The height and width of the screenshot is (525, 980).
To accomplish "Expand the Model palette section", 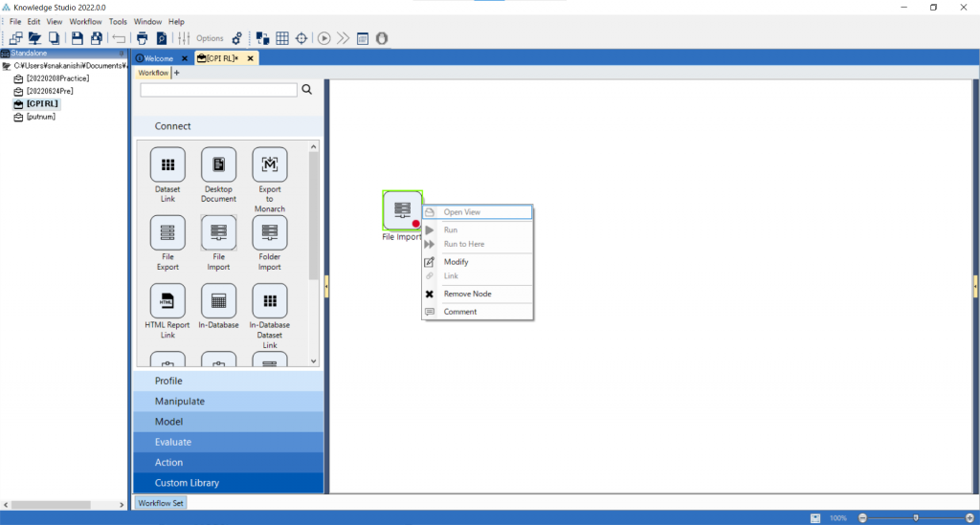I will (228, 422).
